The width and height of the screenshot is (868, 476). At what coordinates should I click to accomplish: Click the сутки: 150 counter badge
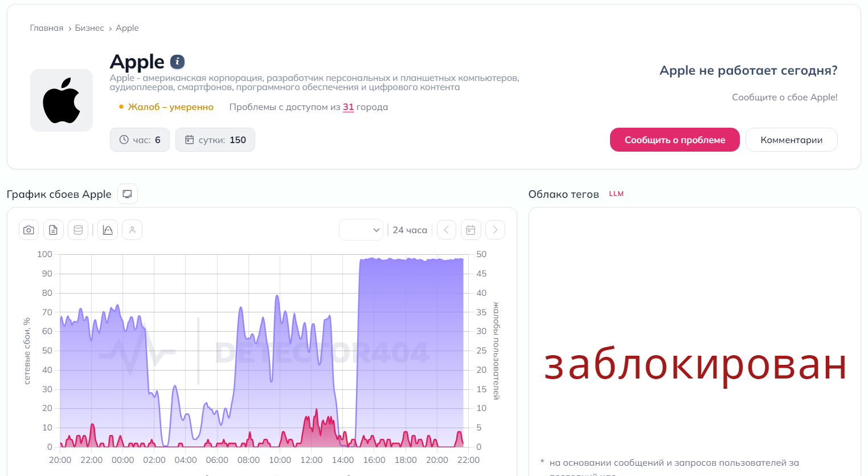click(215, 140)
